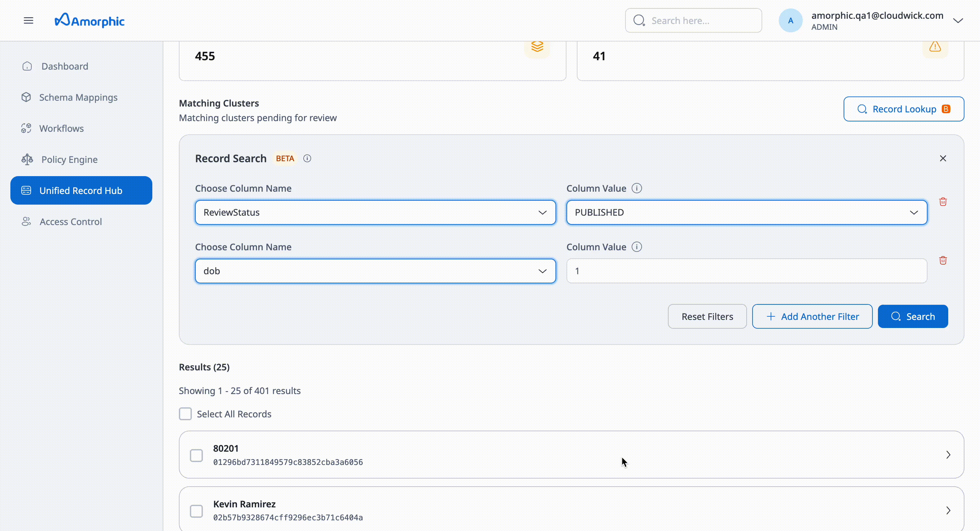Open Access Control from sidebar
980x531 pixels.
tap(71, 221)
